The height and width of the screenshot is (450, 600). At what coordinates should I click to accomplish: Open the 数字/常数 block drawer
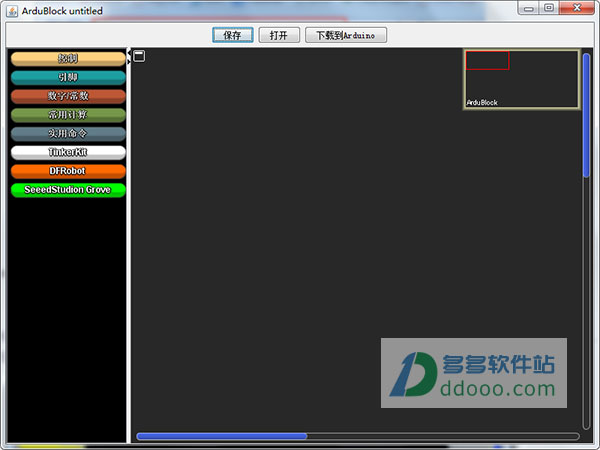click(68, 96)
